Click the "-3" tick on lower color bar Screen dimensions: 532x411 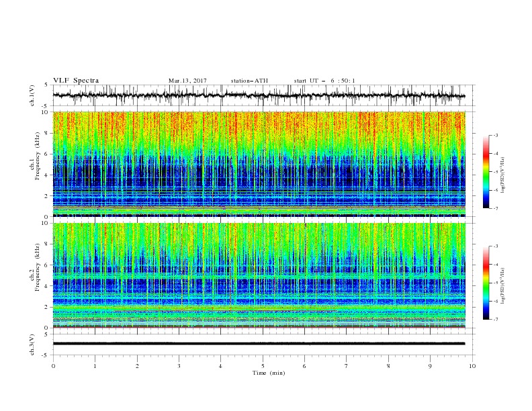click(x=496, y=246)
